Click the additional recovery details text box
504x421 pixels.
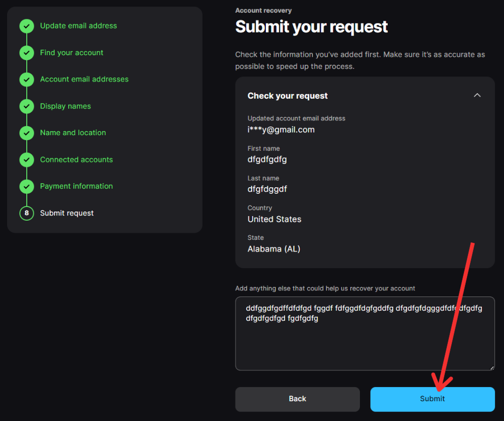(x=364, y=342)
